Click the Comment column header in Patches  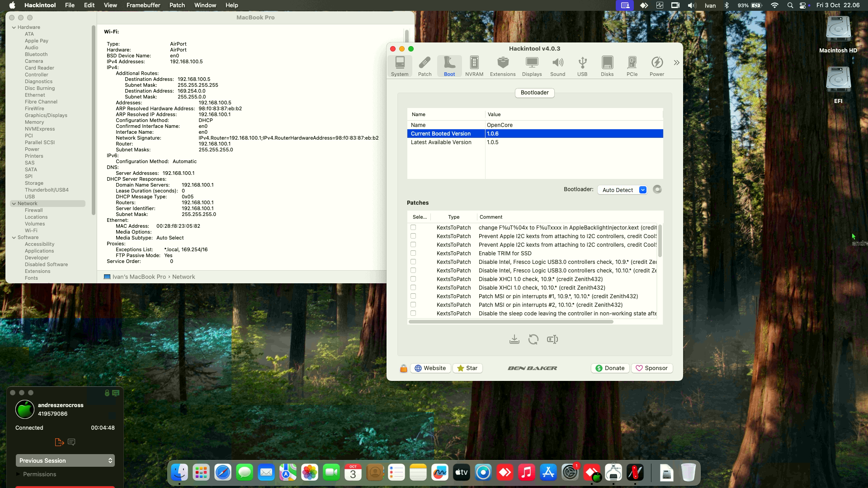(570, 217)
